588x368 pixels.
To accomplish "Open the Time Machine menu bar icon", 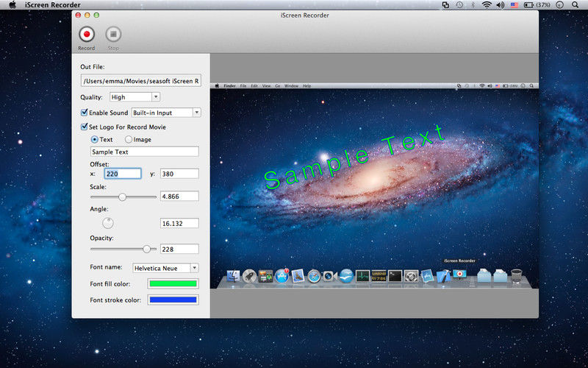I will click(x=459, y=5).
